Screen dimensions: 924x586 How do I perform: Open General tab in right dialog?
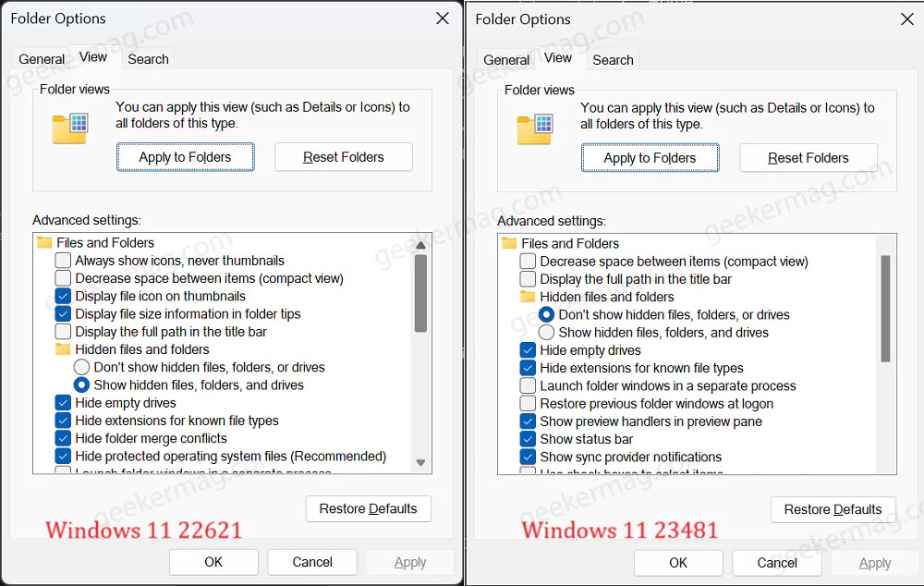point(506,60)
